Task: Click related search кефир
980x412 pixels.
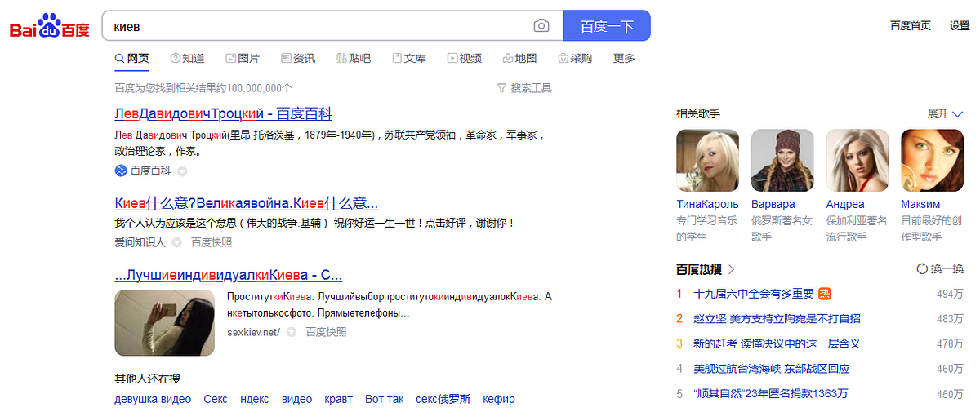Action: (499, 399)
